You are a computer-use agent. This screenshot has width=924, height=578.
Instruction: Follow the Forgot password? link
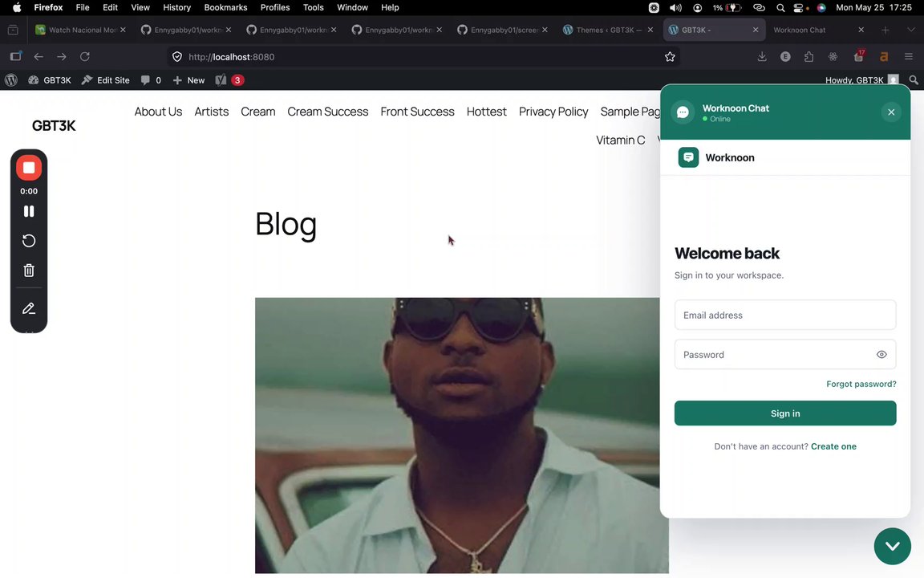tap(861, 384)
